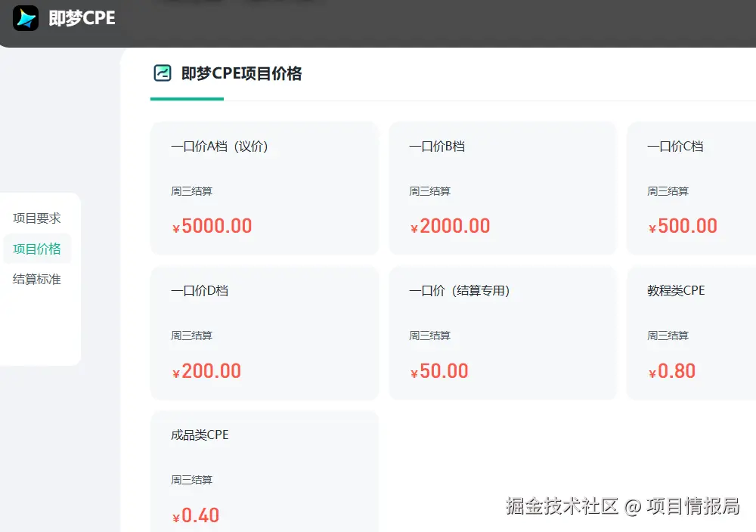Click the 即梦CPE app logo icon

[x=24, y=18]
